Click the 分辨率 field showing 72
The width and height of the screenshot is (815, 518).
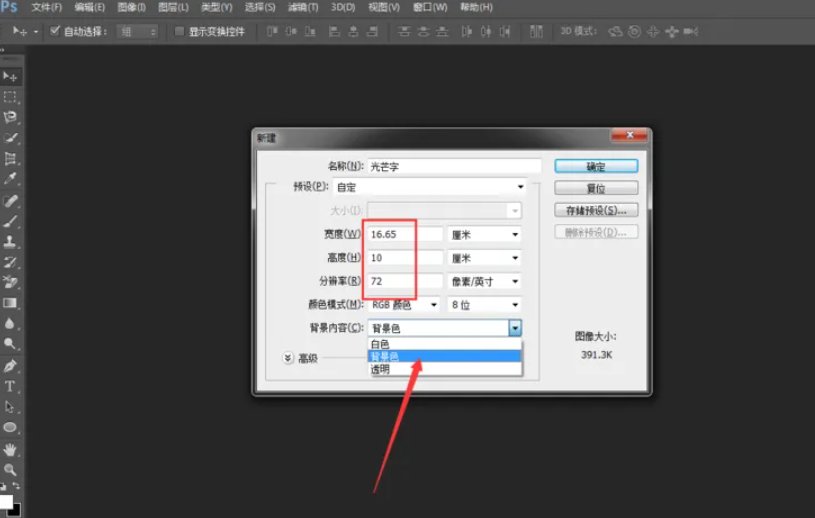point(405,282)
